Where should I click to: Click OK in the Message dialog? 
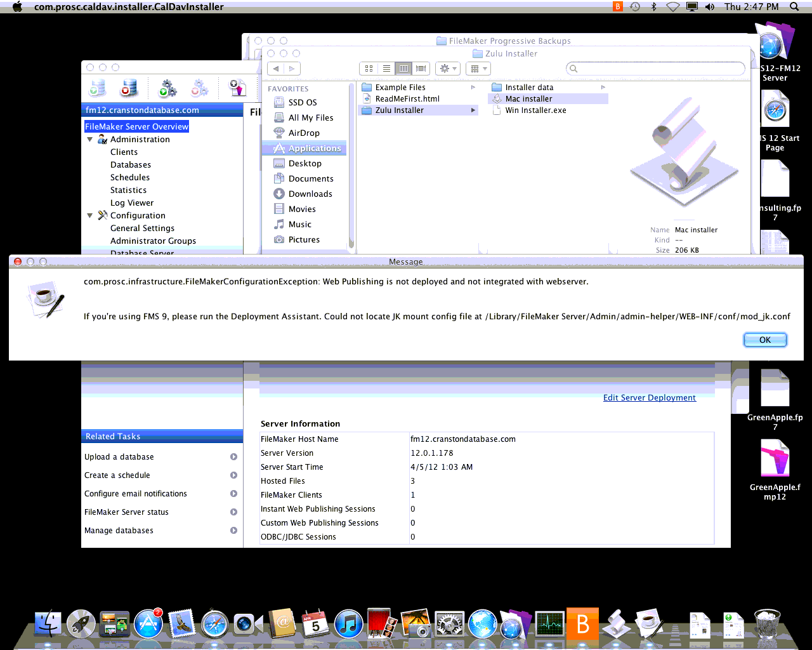765,340
